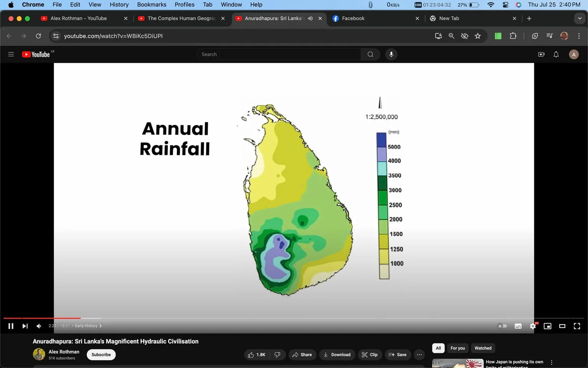This screenshot has height=368, width=588.
Task: Mute the Anuradhapura tab audio icon
Action: 310,18
